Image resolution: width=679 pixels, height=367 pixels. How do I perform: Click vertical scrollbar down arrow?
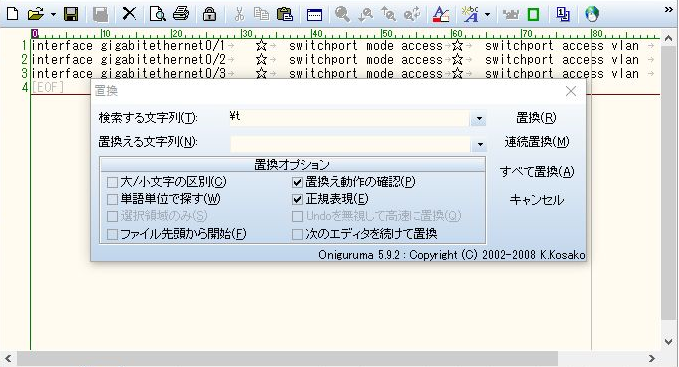click(x=668, y=341)
